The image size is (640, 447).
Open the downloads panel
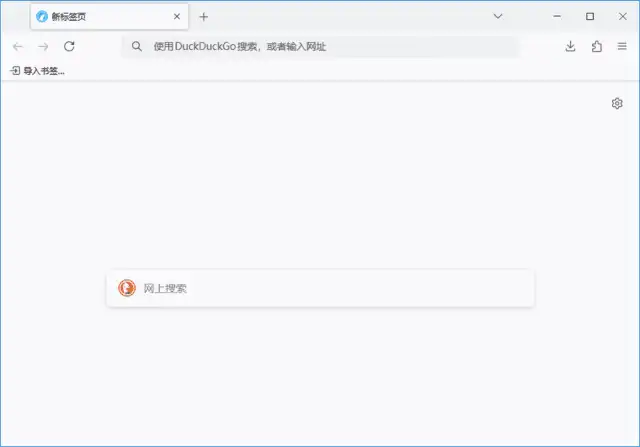571,46
